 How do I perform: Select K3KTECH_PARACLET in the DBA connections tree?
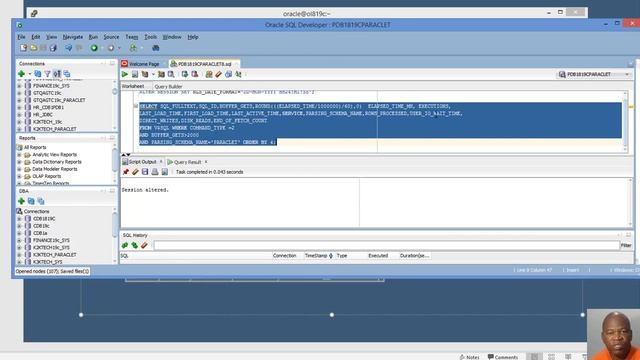[55, 255]
